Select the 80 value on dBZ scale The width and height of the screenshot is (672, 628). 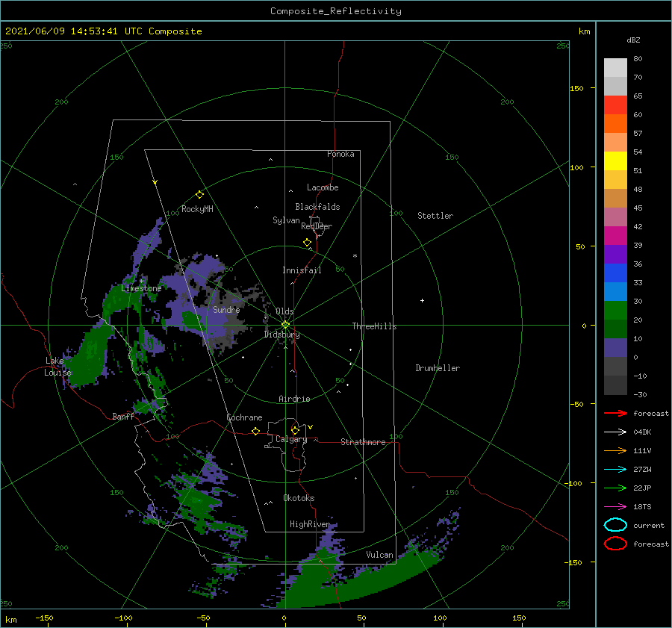pos(638,58)
